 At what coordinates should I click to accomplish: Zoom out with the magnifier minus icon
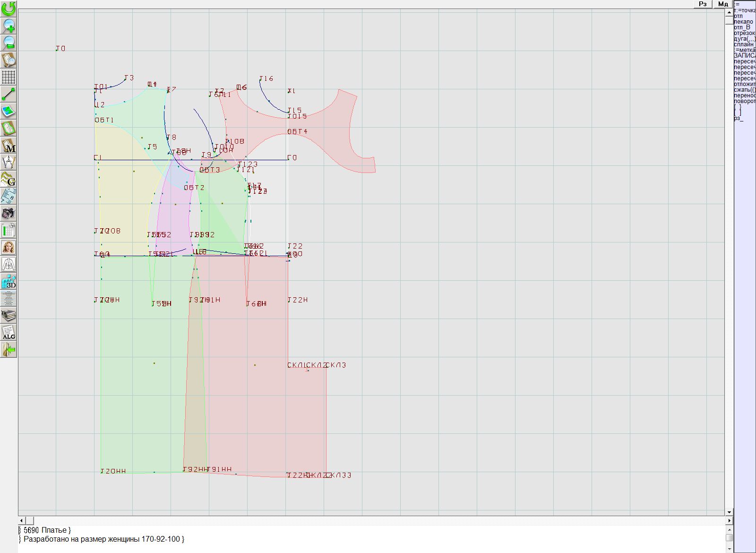coord(9,43)
